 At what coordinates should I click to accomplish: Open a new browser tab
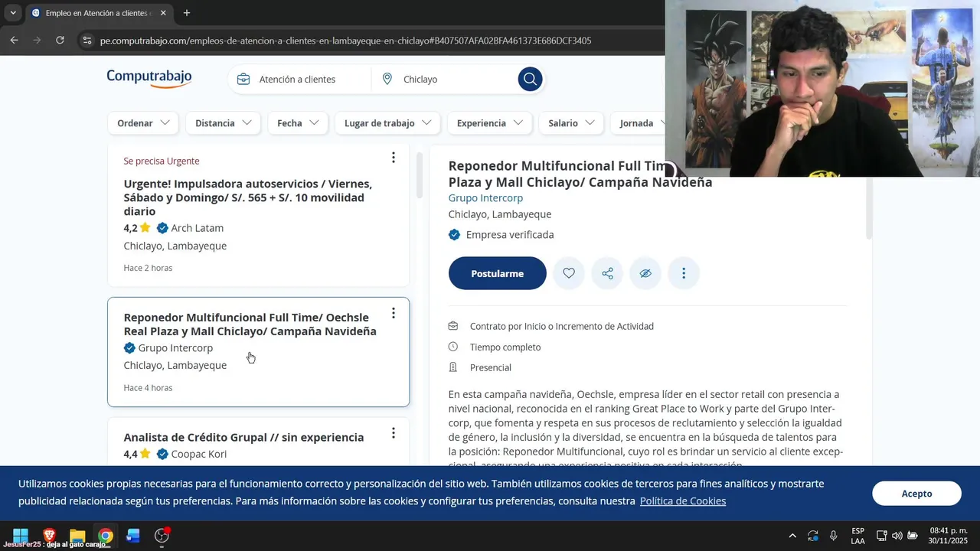coord(187,13)
